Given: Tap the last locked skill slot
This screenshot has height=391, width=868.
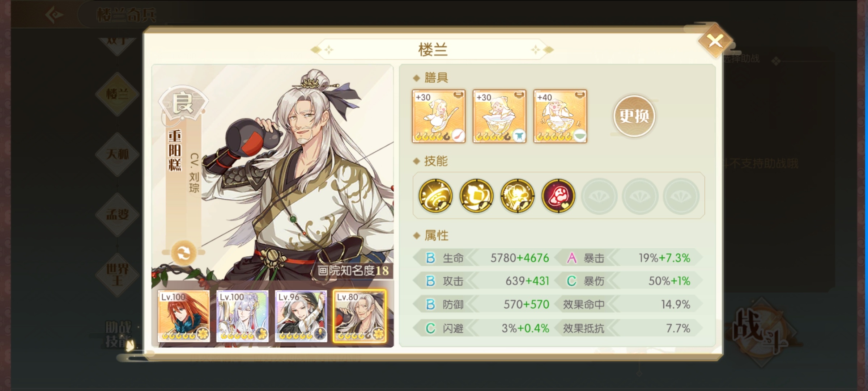Looking at the screenshot, I should click(681, 196).
